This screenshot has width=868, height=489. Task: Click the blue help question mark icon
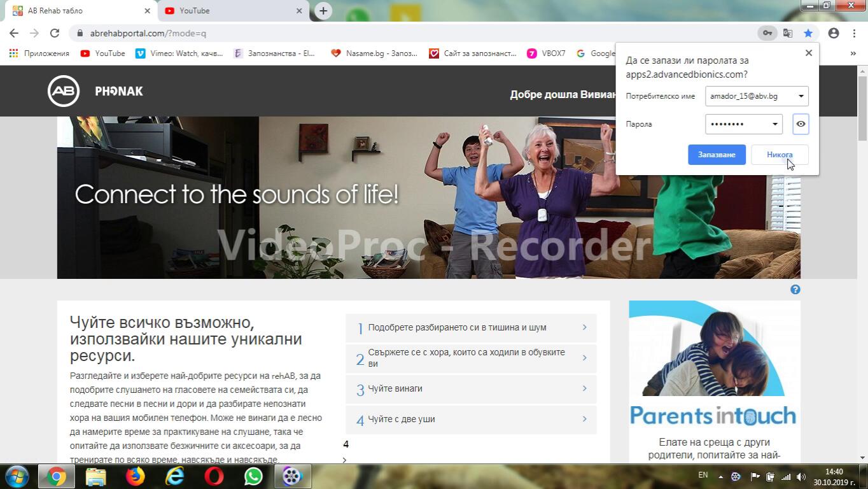coord(795,290)
